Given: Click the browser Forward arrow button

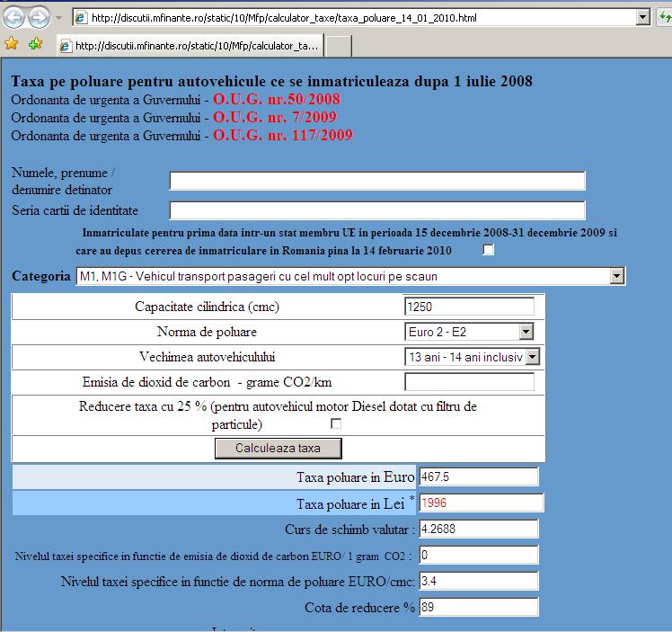Looking at the screenshot, I should pos(39,17).
